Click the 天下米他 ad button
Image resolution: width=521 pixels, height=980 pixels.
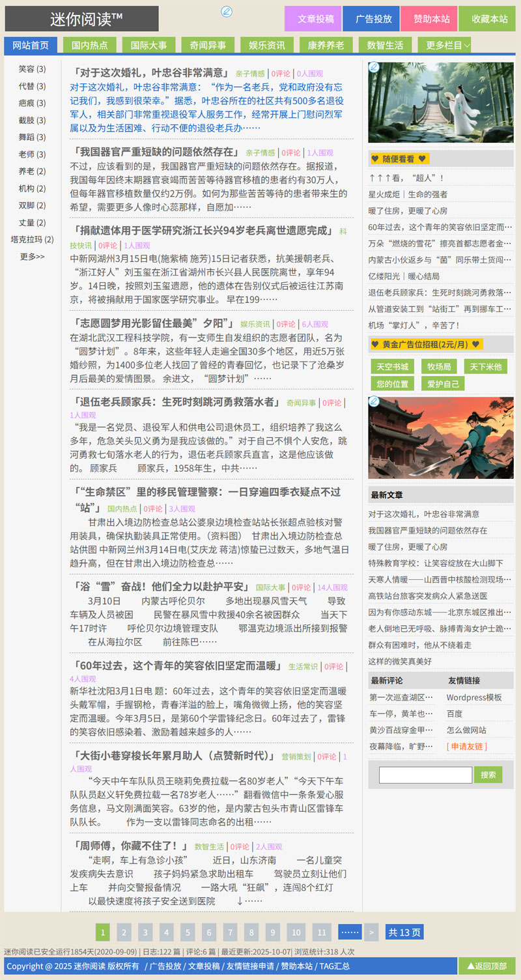coord(486,366)
